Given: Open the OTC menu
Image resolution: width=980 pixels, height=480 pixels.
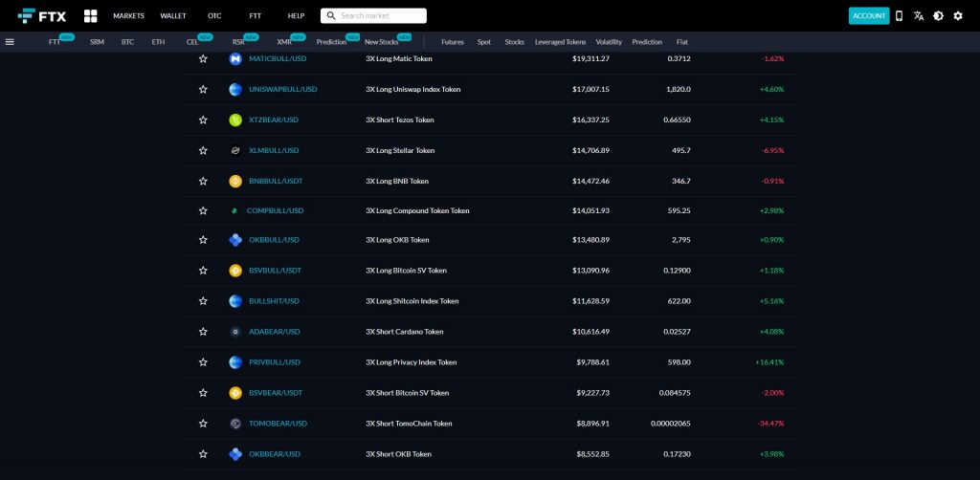Looking at the screenshot, I should (214, 16).
